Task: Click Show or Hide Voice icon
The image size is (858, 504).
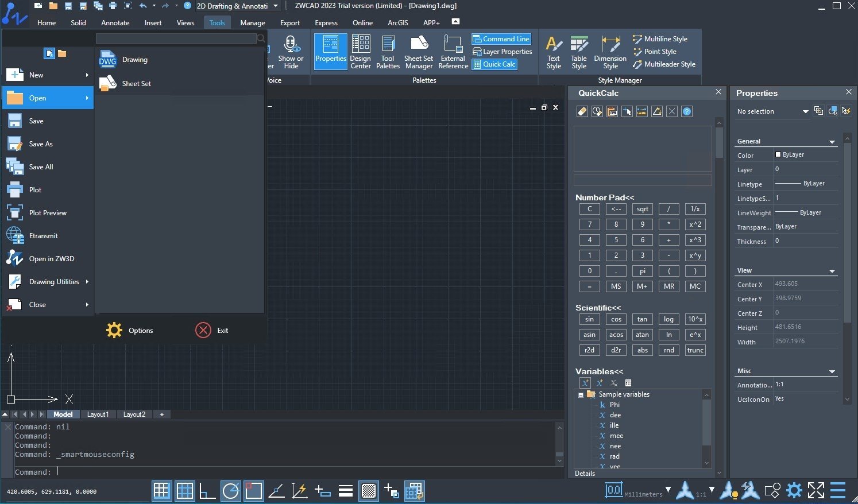Action: 291,52
